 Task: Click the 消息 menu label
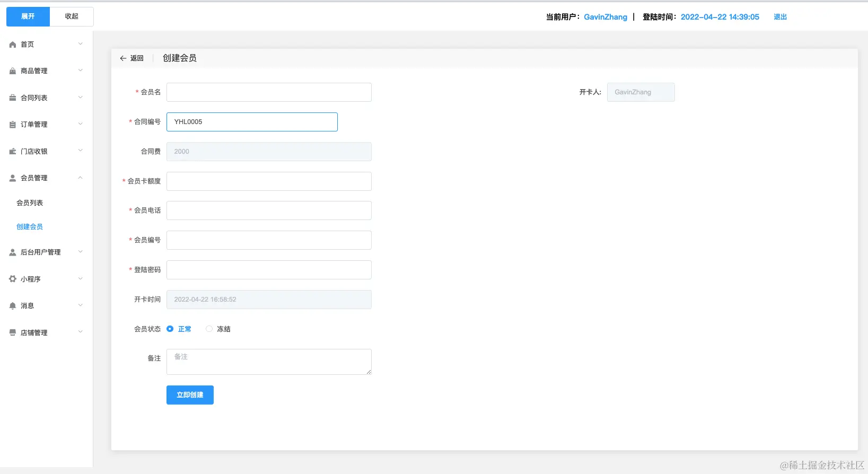tap(27, 306)
